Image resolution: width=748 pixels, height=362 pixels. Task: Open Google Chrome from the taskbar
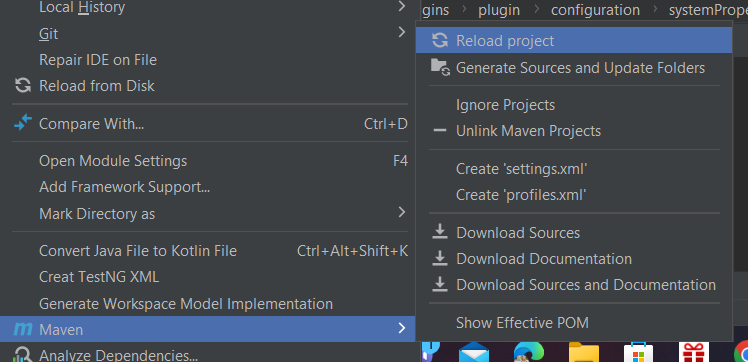742,352
